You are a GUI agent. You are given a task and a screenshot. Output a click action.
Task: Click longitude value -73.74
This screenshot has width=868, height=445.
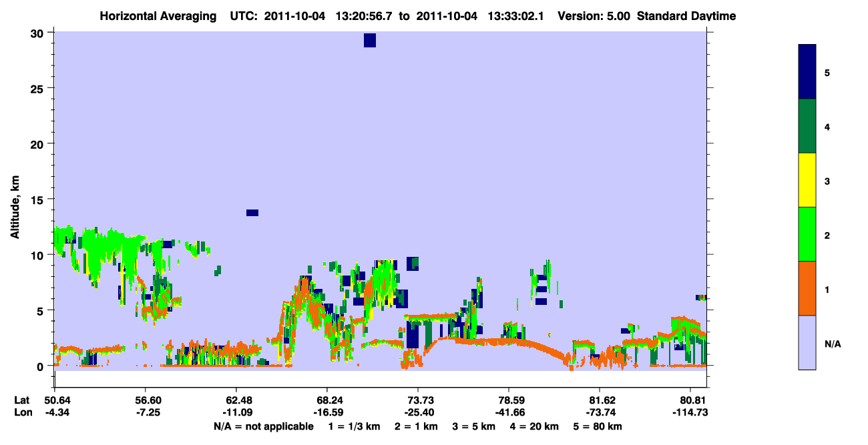[600, 413]
